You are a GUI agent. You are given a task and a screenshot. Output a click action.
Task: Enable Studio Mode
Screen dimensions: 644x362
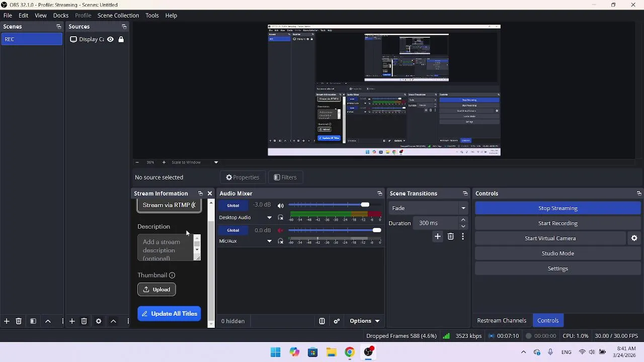[x=558, y=253]
